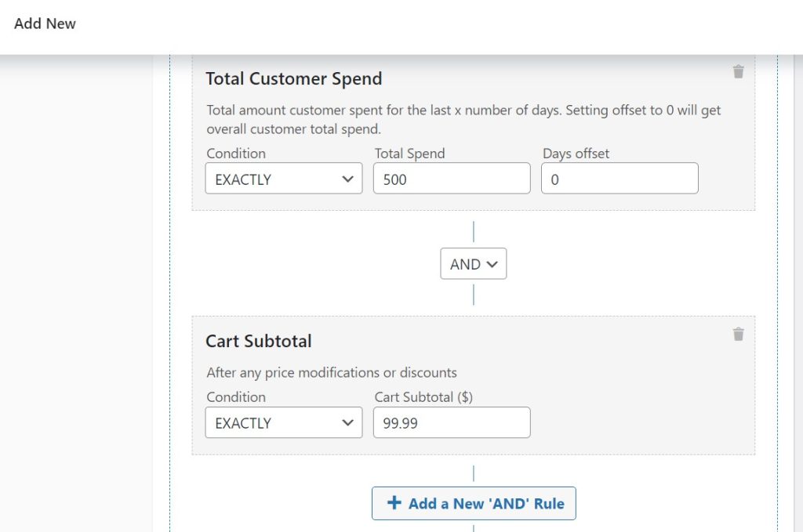Click the Total Customer Spend heading
The width and height of the screenshot is (803, 532).
pos(294,79)
